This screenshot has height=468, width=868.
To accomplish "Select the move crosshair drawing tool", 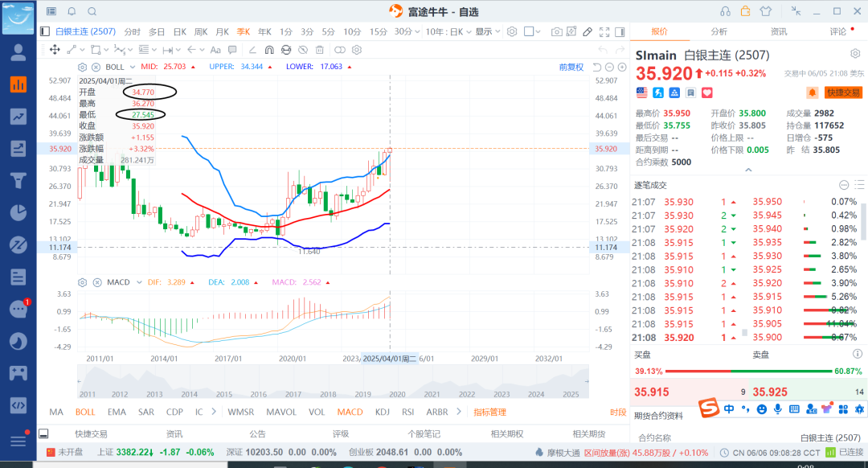I will [x=55, y=50].
